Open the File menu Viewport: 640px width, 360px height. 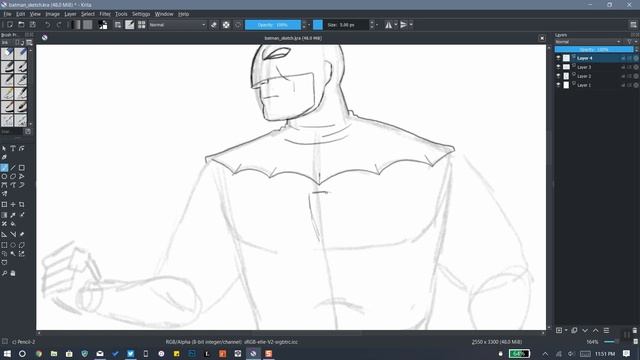pyautogui.click(x=7, y=14)
